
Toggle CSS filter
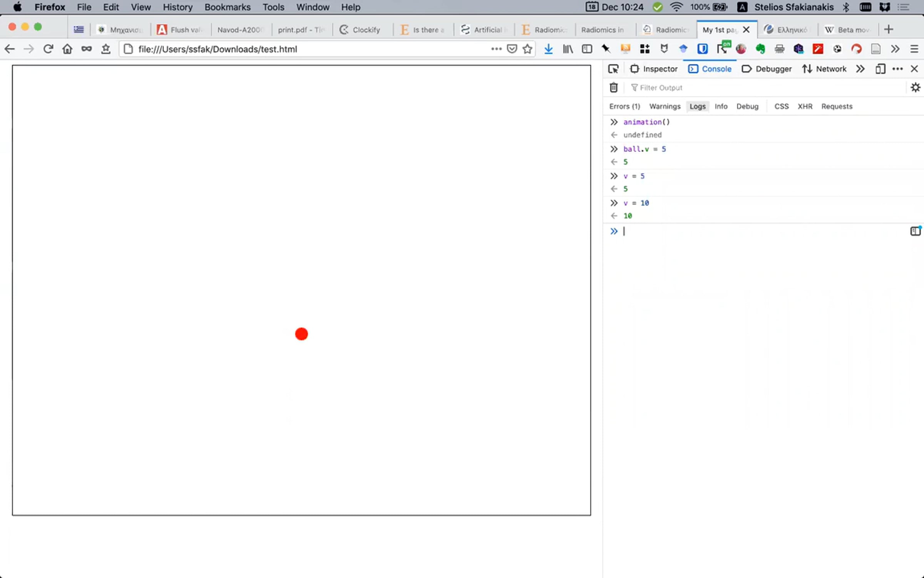(x=781, y=106)
